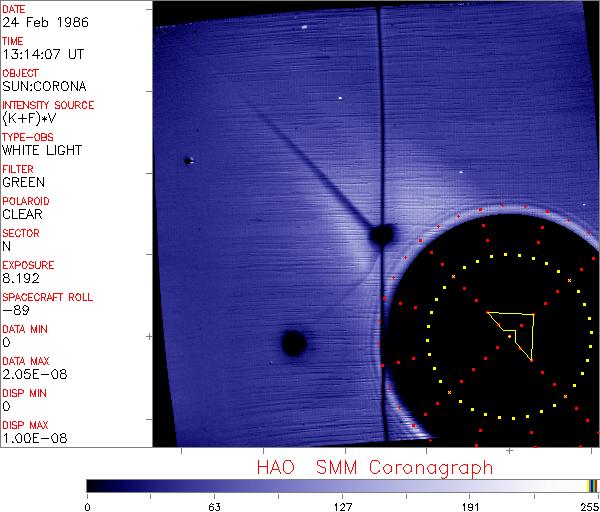Click the DISP MAX value 1.00E-08

click(x=32, y=438)
